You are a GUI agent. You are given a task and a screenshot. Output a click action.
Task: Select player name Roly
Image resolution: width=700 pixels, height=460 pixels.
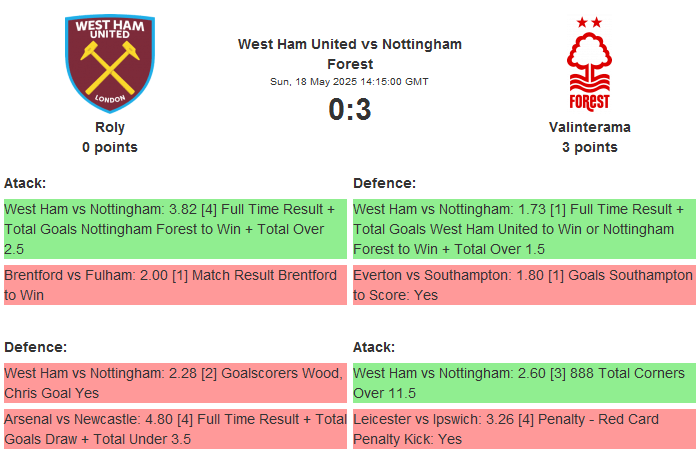[x=110, y=127]
